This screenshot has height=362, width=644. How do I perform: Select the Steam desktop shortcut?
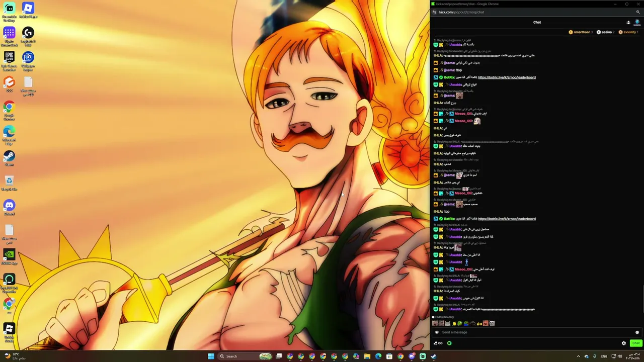coord(9,158)
